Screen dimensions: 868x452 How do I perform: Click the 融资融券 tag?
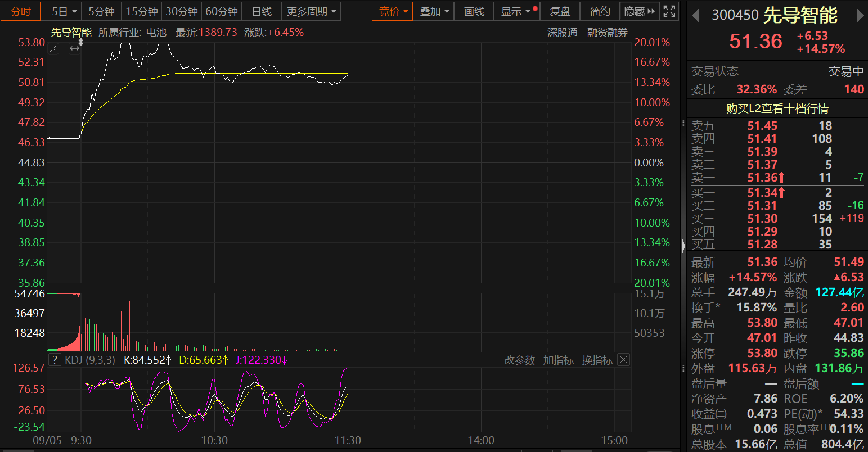tap(608, 33)
